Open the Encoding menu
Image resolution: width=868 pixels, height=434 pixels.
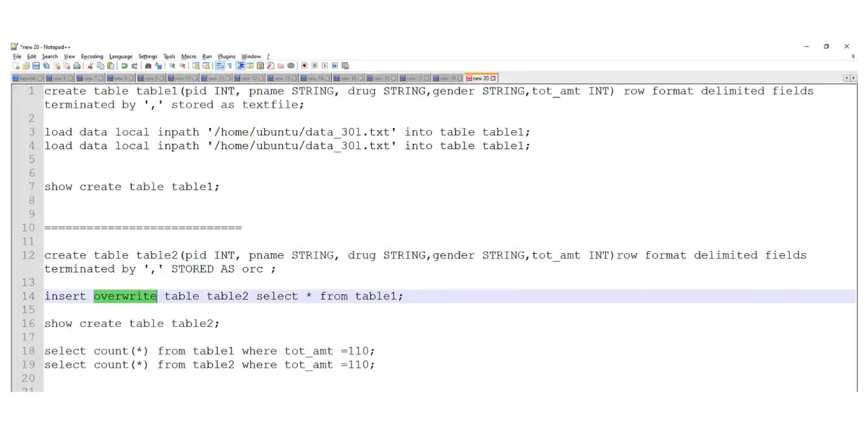pyautogui.click(x=92, y=56)
